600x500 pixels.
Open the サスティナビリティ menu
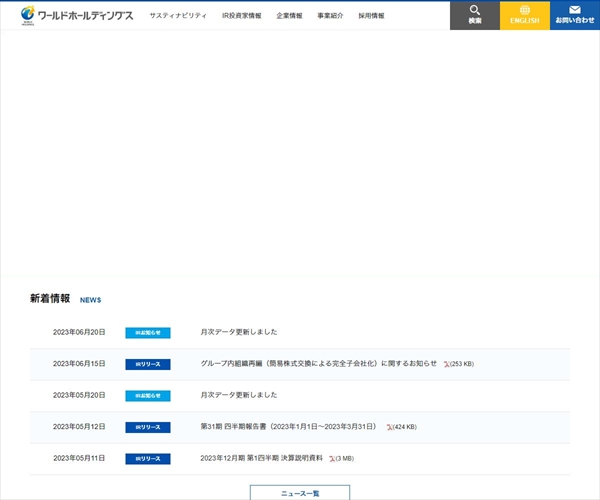[178, 16]
